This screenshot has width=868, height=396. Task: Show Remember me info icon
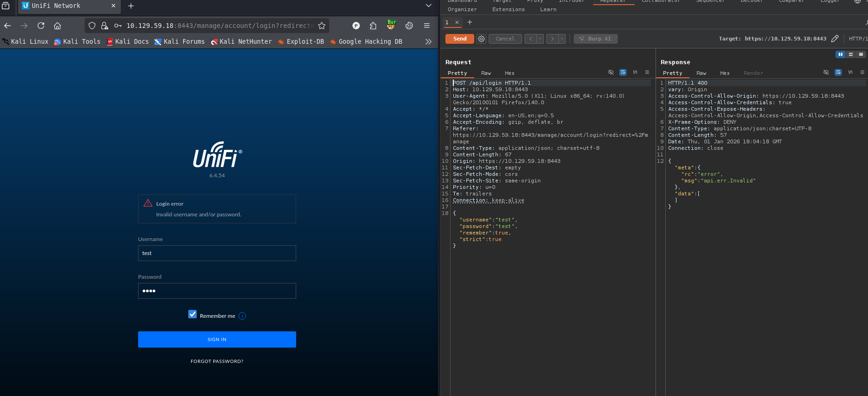pyautogui.click(x=242, y=316)
